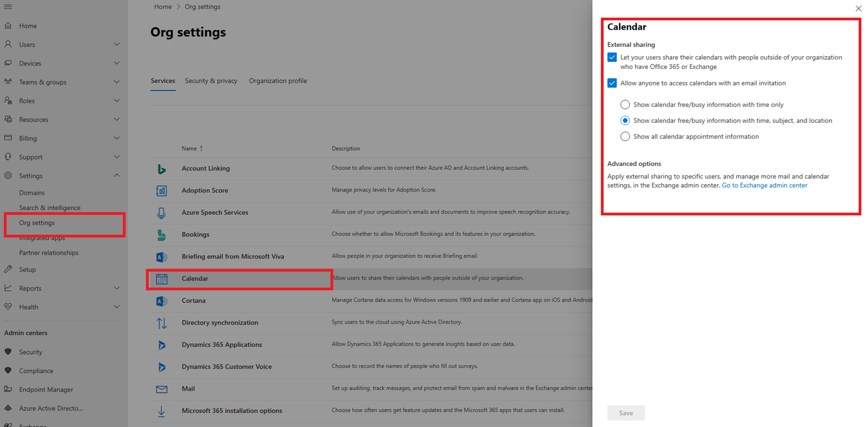
Task: Click the Teams & groups icon
Action: pos(8,82)
